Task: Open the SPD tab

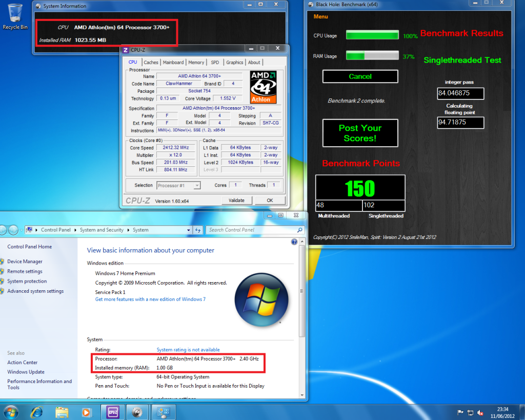Action: click(x=215, y=62)
